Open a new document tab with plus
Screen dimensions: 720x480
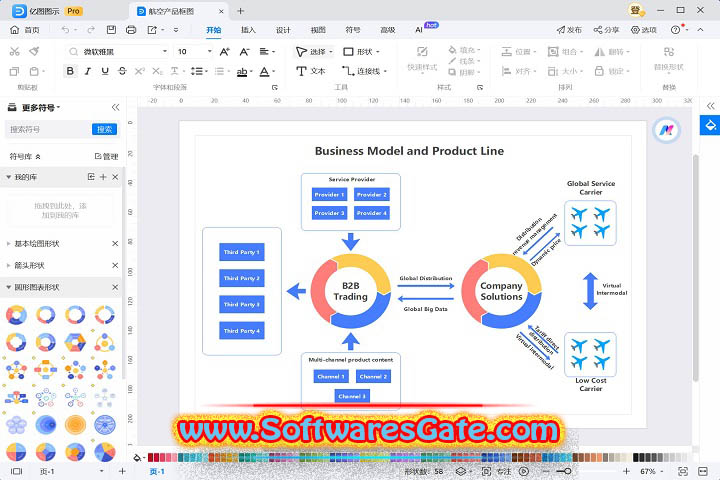point(240,11)
